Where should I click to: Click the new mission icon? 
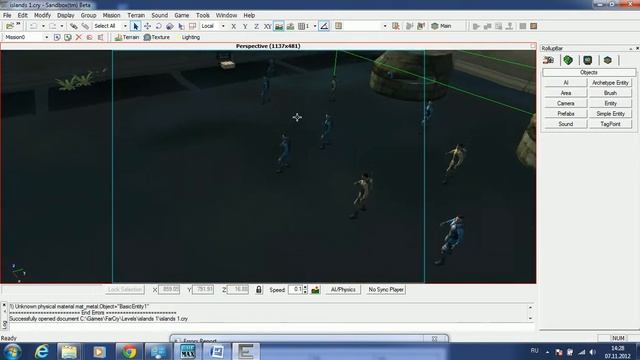(57, 37)
